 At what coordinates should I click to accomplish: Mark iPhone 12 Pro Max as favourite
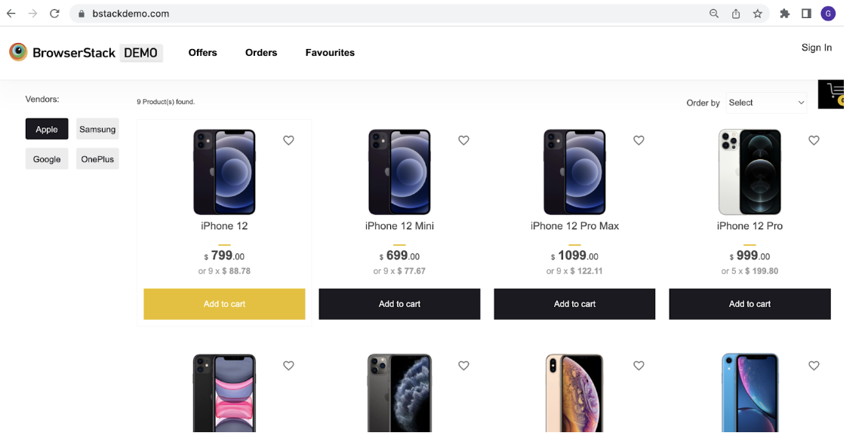pos(639,140)
